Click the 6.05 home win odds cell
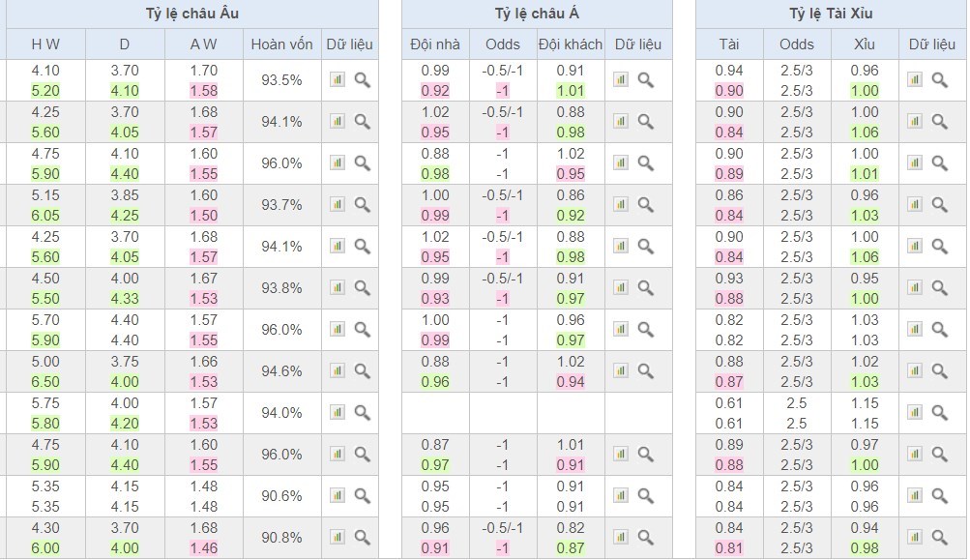Image resolution: width=970 pixels, height=560 pixels. coord(45,216)
